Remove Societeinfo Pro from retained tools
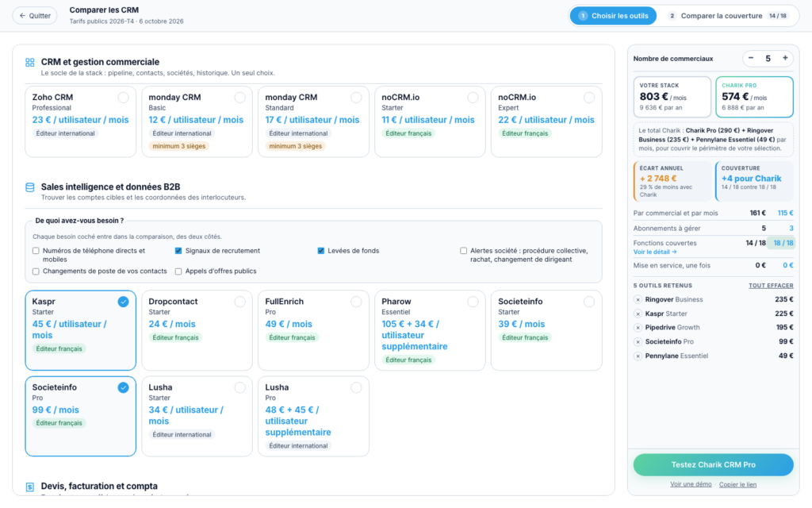Image resolution: width=812 pixels, height=508 pixels. pos(638,342)
